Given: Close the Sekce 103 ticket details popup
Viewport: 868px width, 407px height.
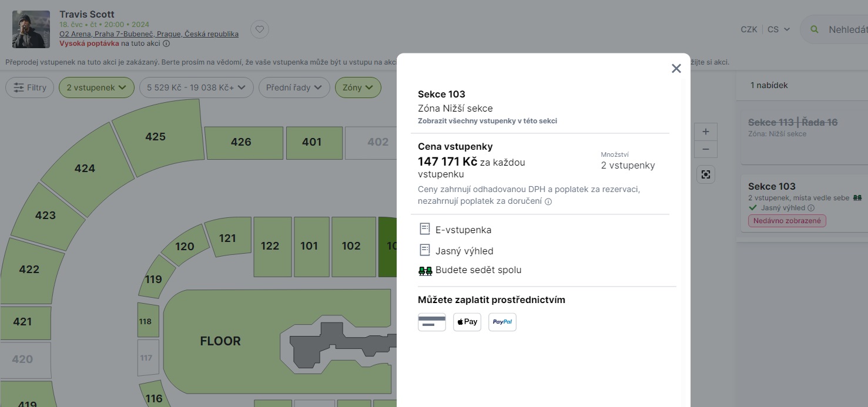Looking at the screenshot, I should (x=676, y=69).
